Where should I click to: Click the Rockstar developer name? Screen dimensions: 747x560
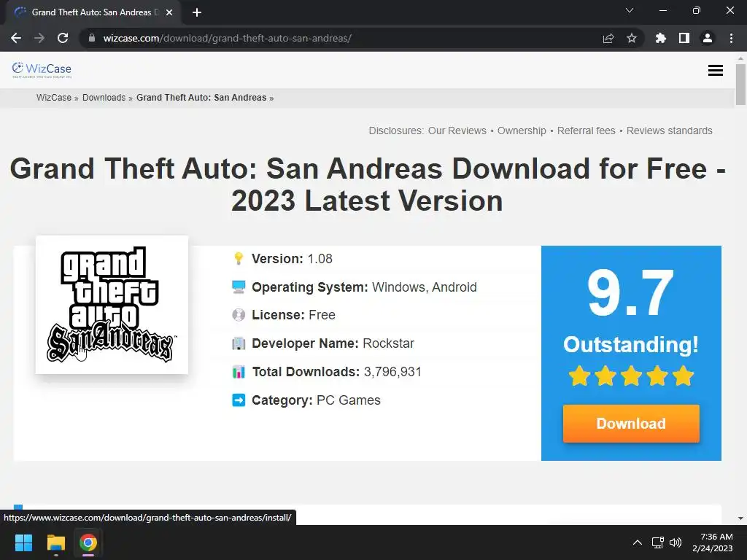point(388,343)
